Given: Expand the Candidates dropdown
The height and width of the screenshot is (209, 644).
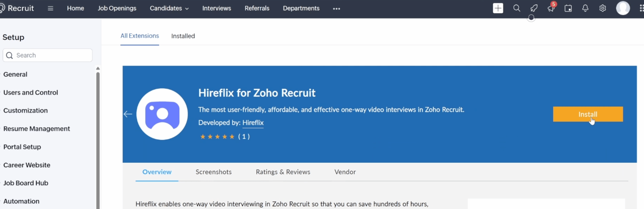Looking at the screenshot, I should tap(169, 8).
